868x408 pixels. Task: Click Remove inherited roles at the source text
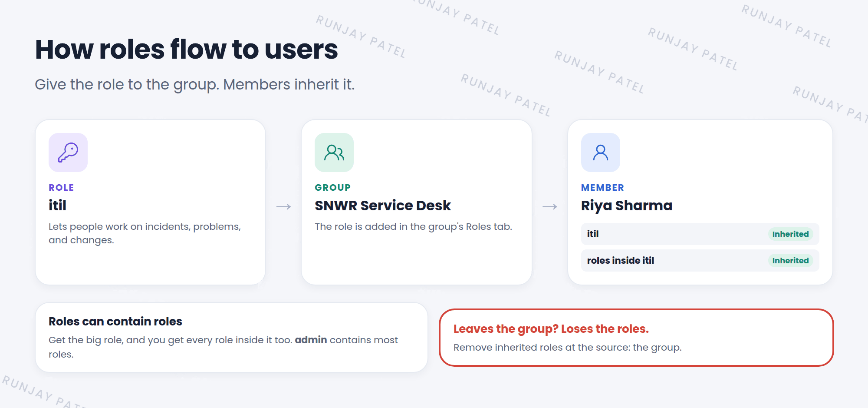[568, 348]
